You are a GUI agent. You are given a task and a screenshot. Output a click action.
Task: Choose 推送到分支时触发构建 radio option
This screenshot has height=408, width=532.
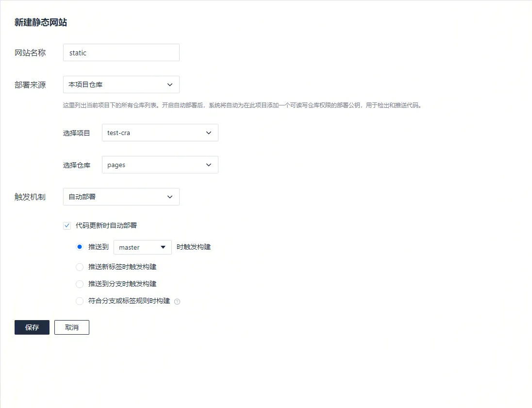(80, 284)
